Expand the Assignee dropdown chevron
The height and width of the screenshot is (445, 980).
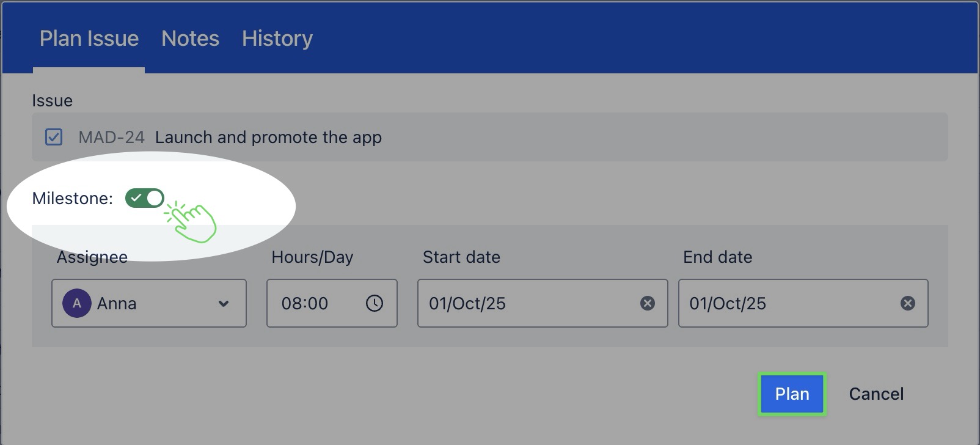click(224, 303)
